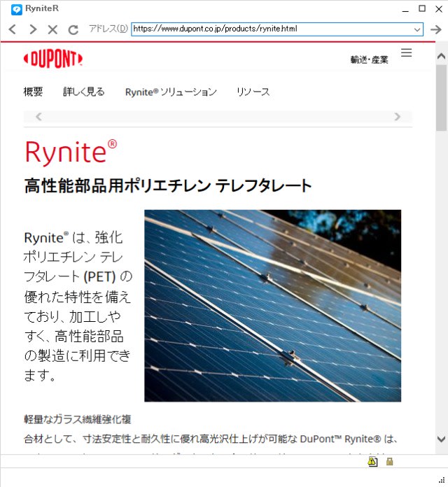Click the lock icon in status bar
448x487 pixels.
pos(389,462)
